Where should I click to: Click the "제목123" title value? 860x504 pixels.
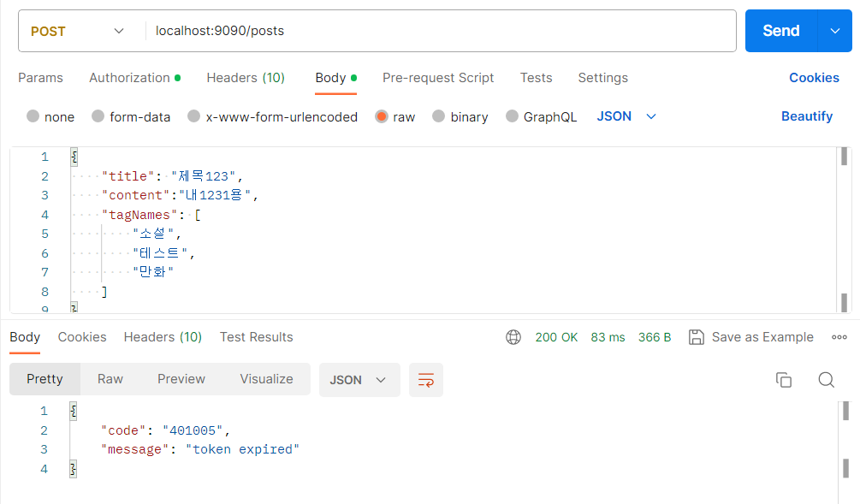point(204,176)
